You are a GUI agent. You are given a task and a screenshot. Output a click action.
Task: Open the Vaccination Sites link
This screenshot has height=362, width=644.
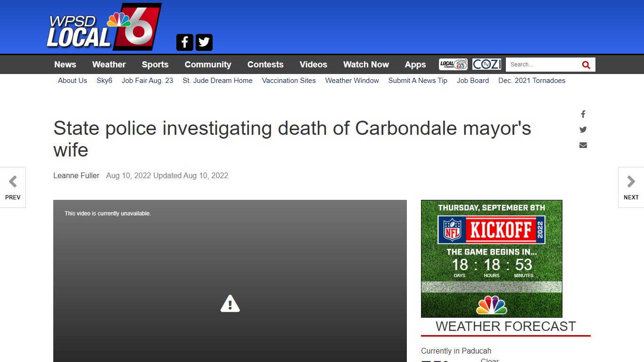coord(289,81)
